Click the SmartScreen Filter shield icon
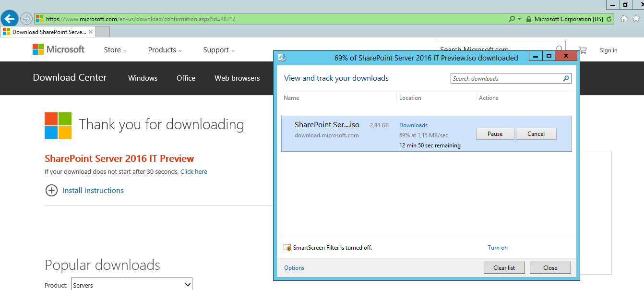The height and width of the screenshot is (290, 644). 288,248
